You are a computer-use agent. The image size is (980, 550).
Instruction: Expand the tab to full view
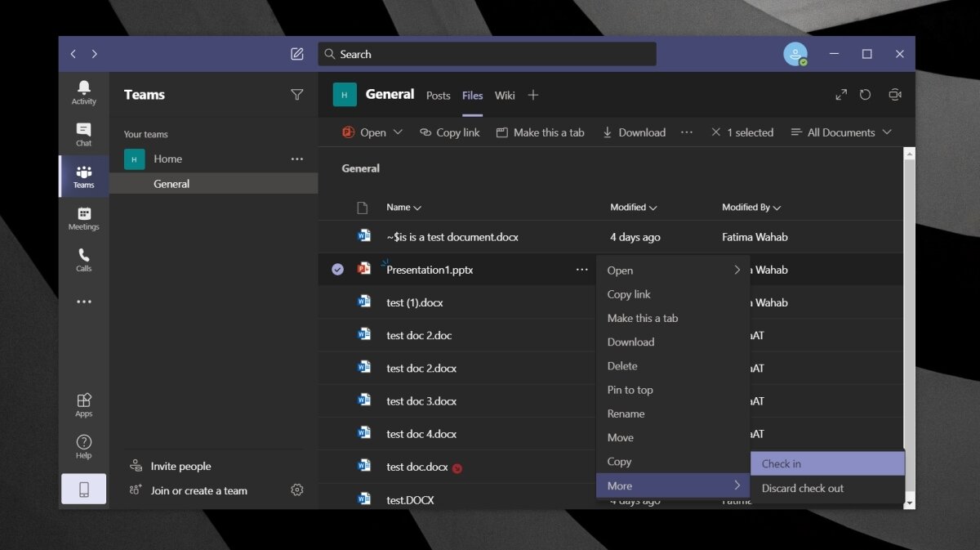(841, 95)
